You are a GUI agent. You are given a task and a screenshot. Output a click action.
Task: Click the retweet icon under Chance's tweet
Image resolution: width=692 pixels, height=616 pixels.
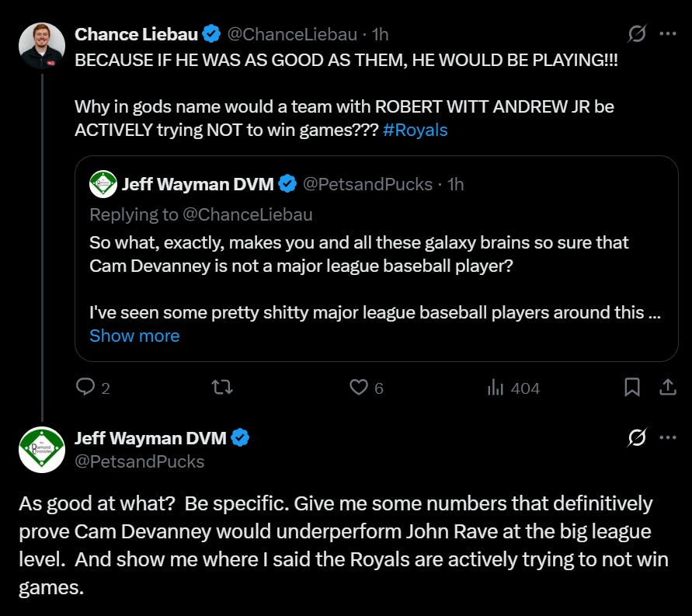(x=222, y=387)
